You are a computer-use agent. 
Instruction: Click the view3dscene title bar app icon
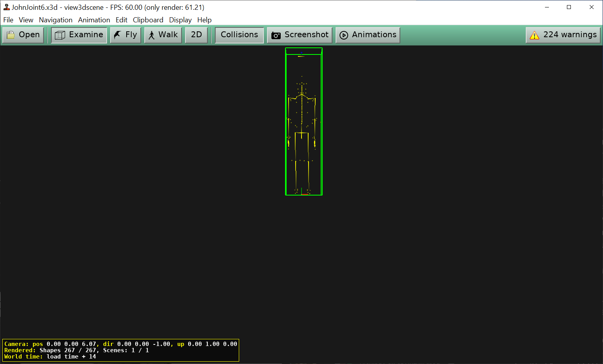coord(6,7)
